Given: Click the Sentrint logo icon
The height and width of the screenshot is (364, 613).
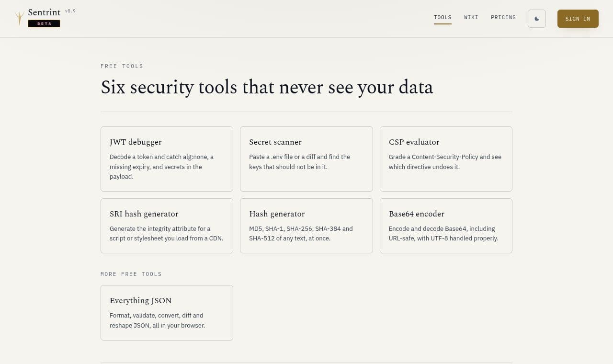Looking at the screenshot, I should (x=19, y=18).
